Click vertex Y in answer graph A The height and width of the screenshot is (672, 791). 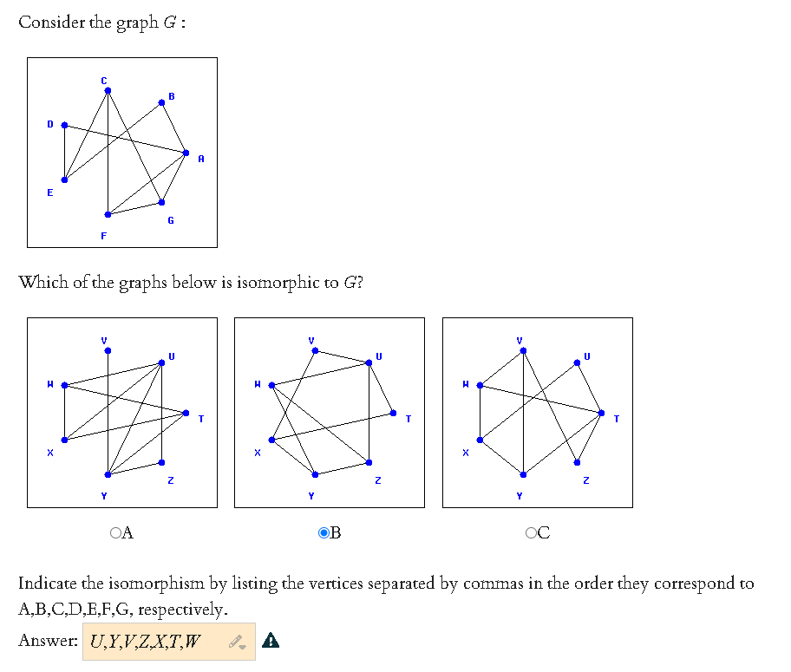point(106,473)
